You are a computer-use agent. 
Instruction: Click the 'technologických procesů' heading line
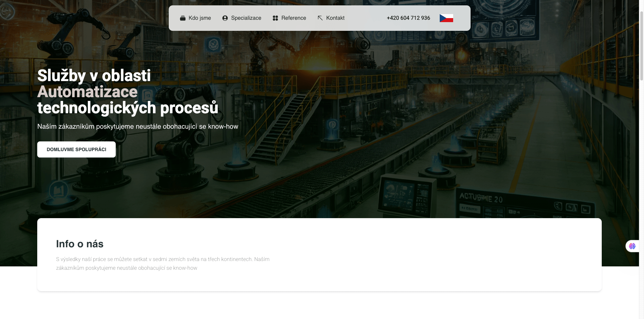[127, 108]
